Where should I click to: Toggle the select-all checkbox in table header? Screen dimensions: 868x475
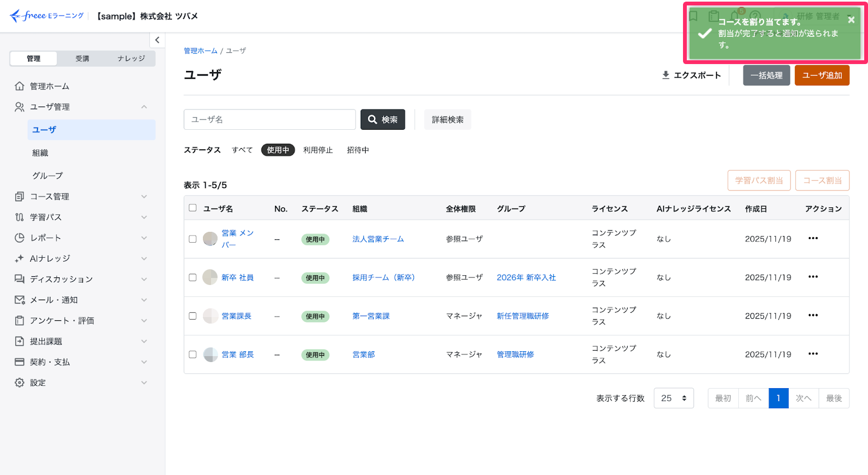coord(193,208)
